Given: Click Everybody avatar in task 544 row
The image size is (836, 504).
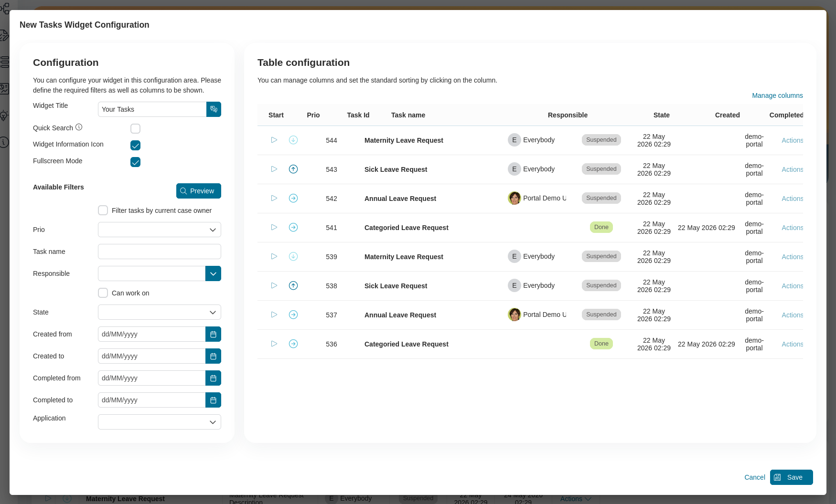Looking at the screenshot, I should point(514,140).
